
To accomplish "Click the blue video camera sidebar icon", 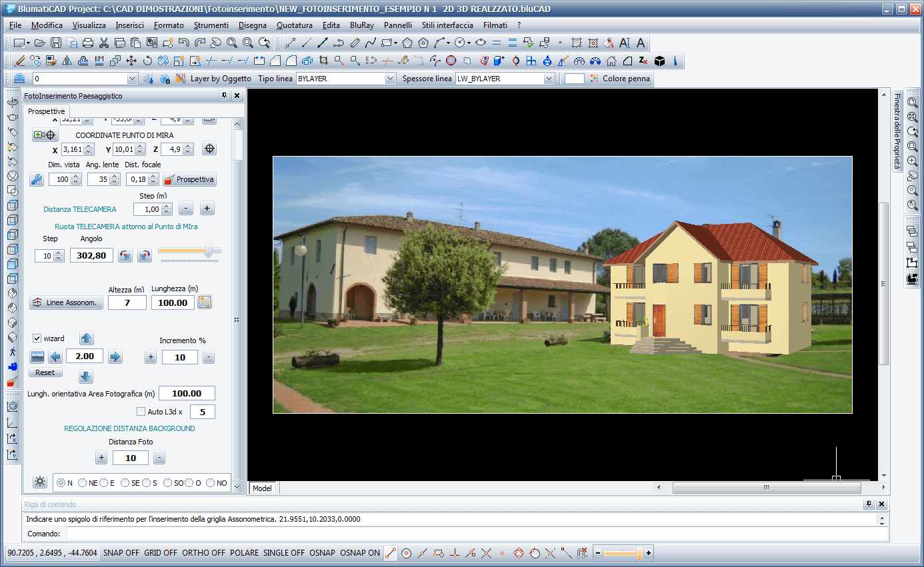I will (12, 367).
